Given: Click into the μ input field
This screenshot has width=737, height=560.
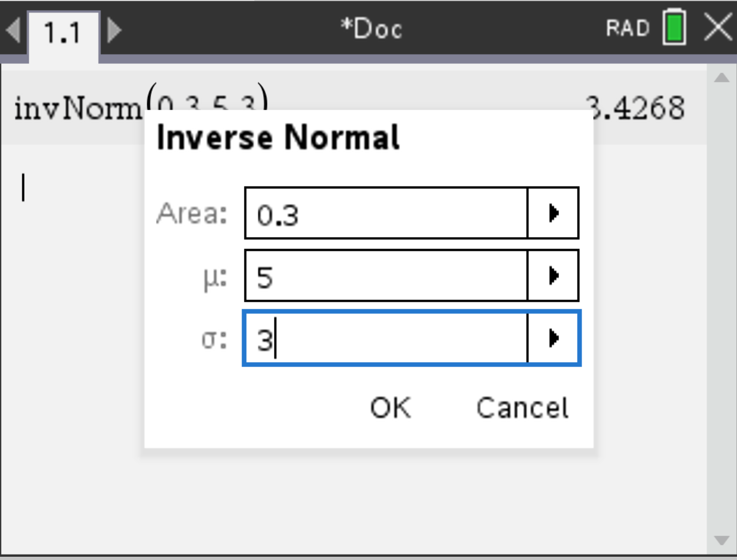Looking at the screenshot, I should coord(386,276).
